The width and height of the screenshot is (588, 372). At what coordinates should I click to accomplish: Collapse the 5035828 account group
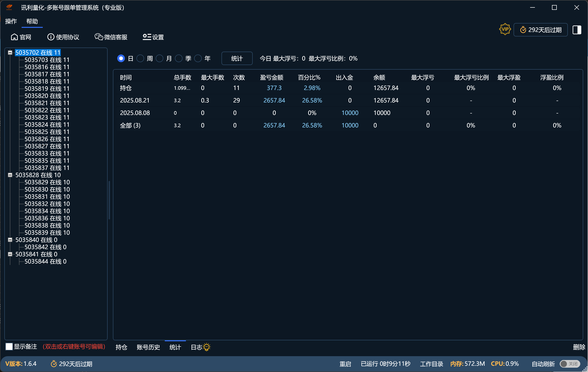(x=10, y=175)
